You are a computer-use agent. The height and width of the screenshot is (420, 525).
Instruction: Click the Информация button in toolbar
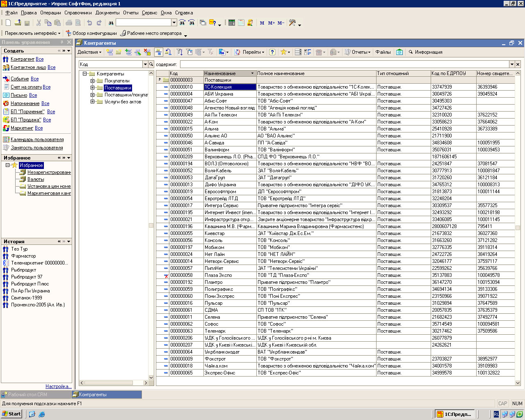425,52
